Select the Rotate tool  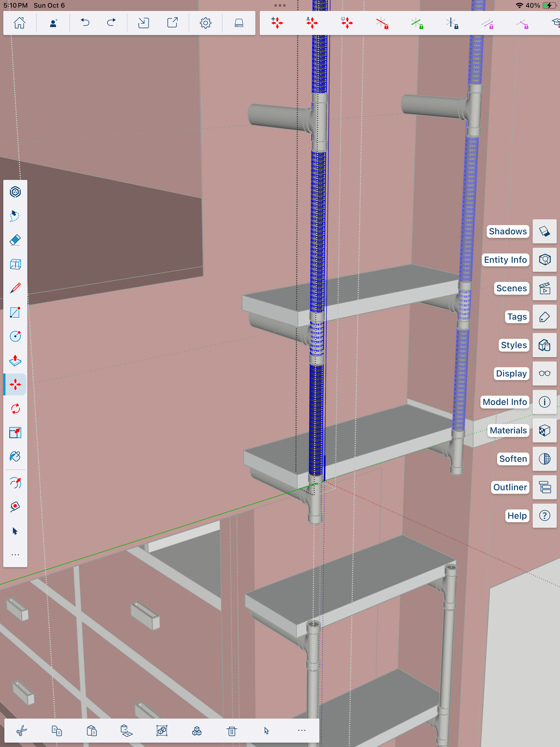pos(15,409)
